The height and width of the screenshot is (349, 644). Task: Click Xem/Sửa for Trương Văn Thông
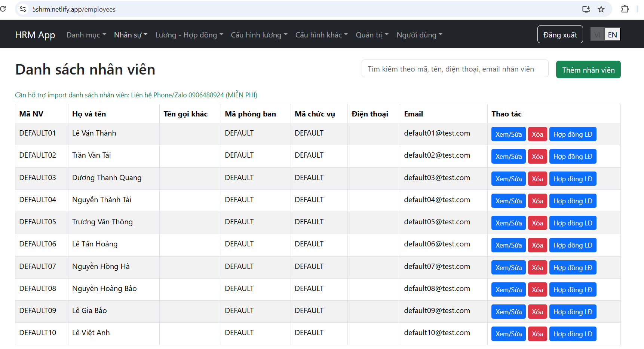point(508,223)
